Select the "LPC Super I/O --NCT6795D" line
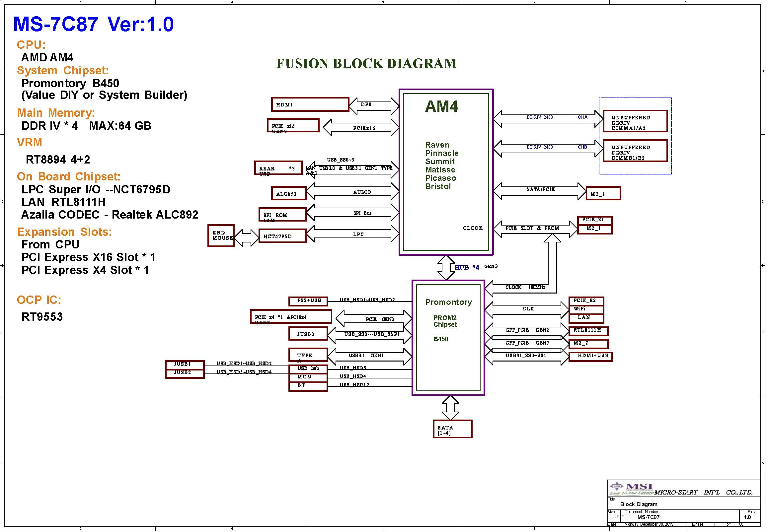The width and height of the screenshot is (769, 532). 96,189
